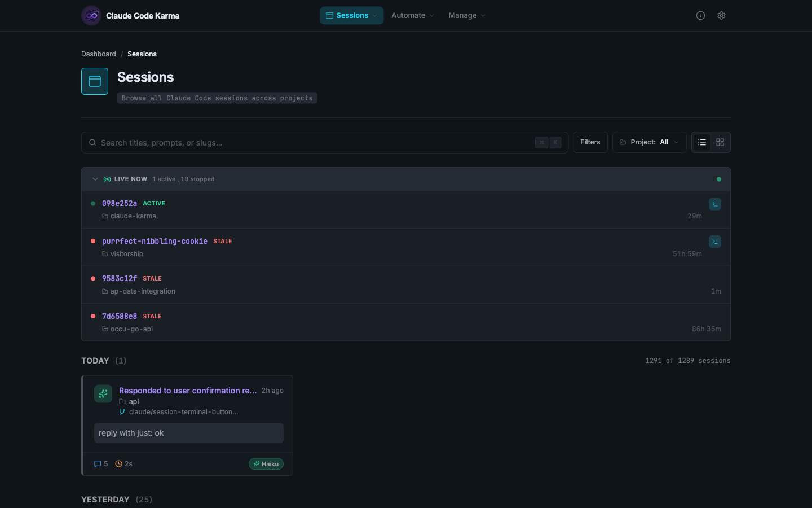Click the message count icon showing 5

[x=98, y=464]
